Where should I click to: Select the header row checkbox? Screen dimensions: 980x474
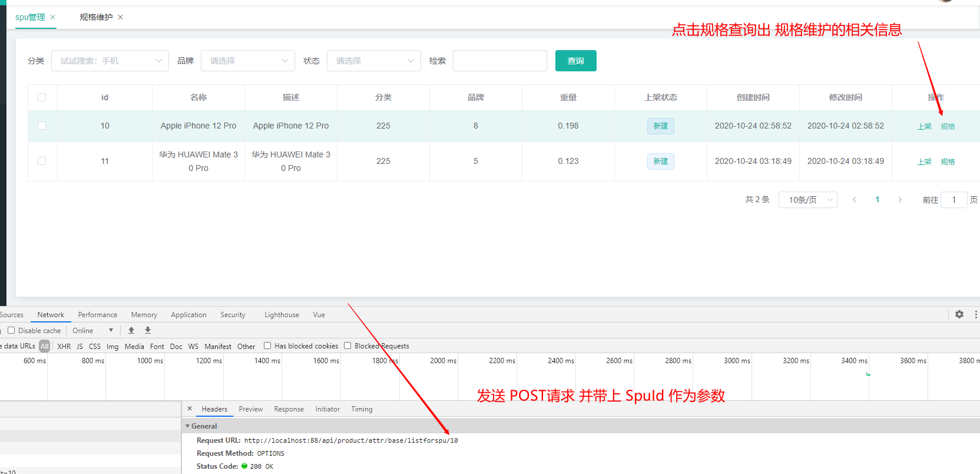click(42, 97)
